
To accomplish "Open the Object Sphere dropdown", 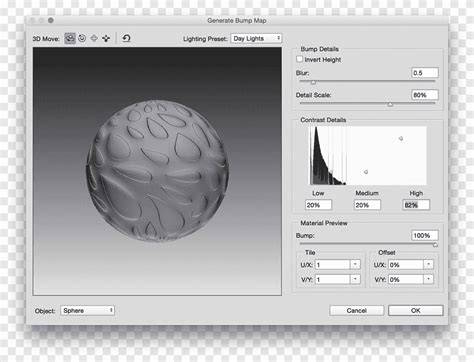I will 87,311.
